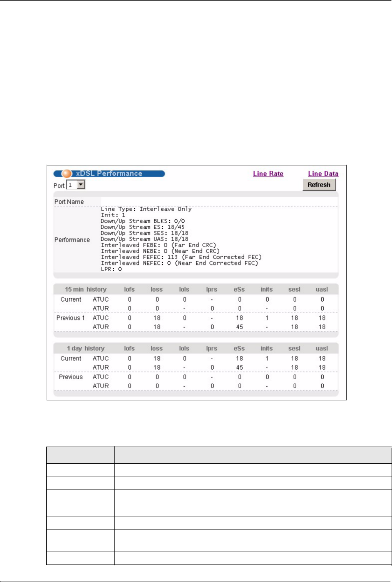Click the Current label in 15 min history

click(x=71, y=300)
